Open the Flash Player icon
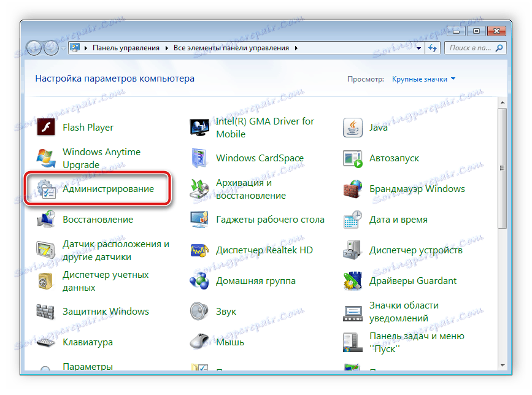532x395 pixels. 46,128
